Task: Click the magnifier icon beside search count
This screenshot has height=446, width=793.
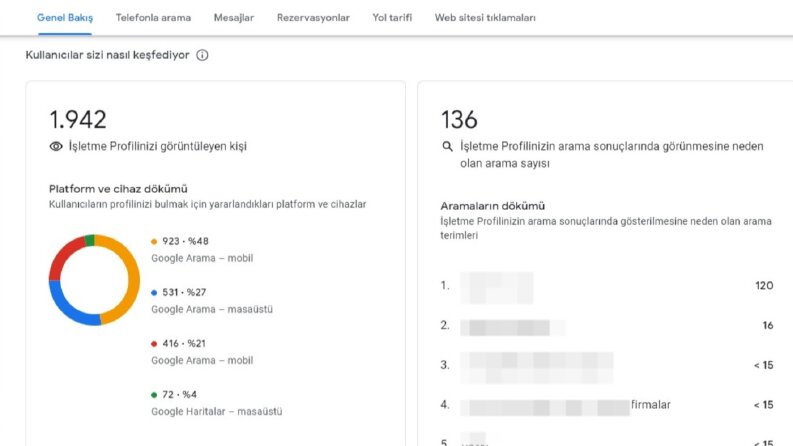Action: click(447, 147)
